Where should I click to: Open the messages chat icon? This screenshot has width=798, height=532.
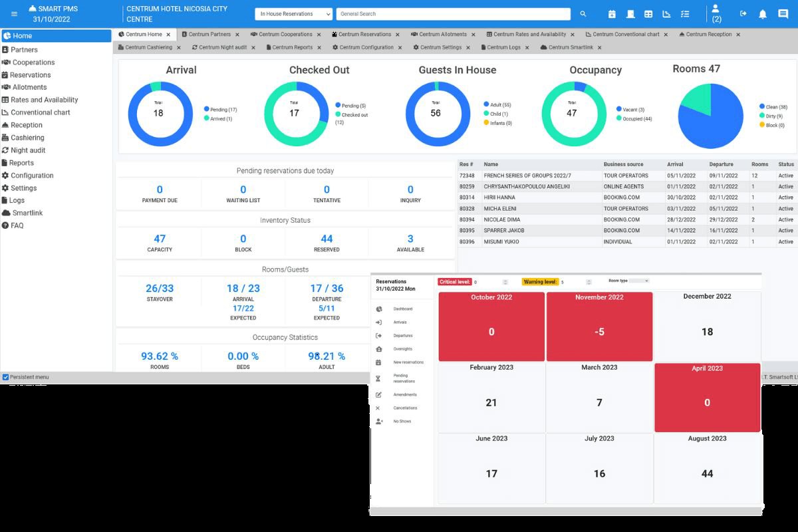point(783,14)
